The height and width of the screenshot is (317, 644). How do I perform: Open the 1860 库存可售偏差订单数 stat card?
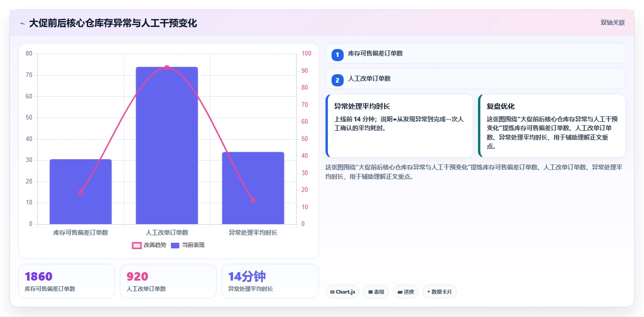(x=67, y=281)
